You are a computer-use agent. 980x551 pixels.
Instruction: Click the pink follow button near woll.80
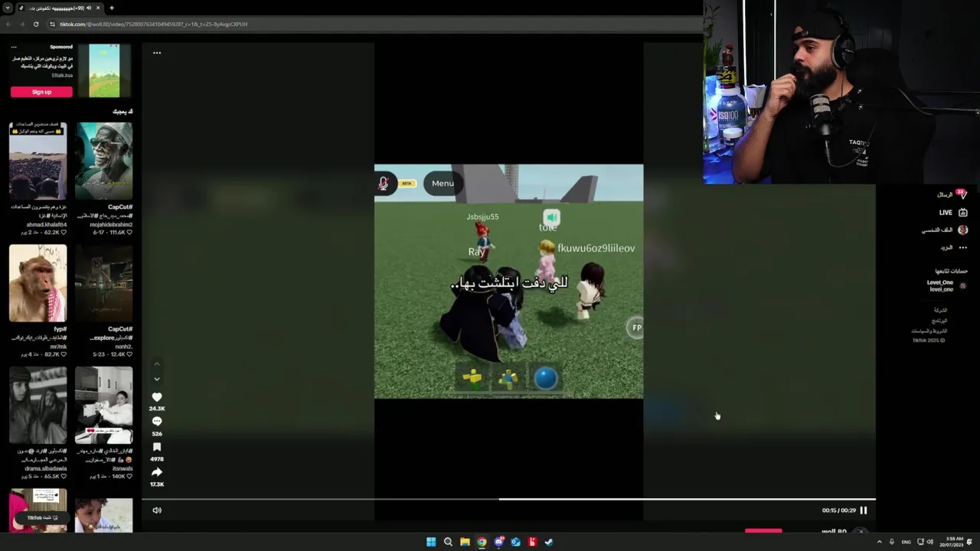coord(763,530)
